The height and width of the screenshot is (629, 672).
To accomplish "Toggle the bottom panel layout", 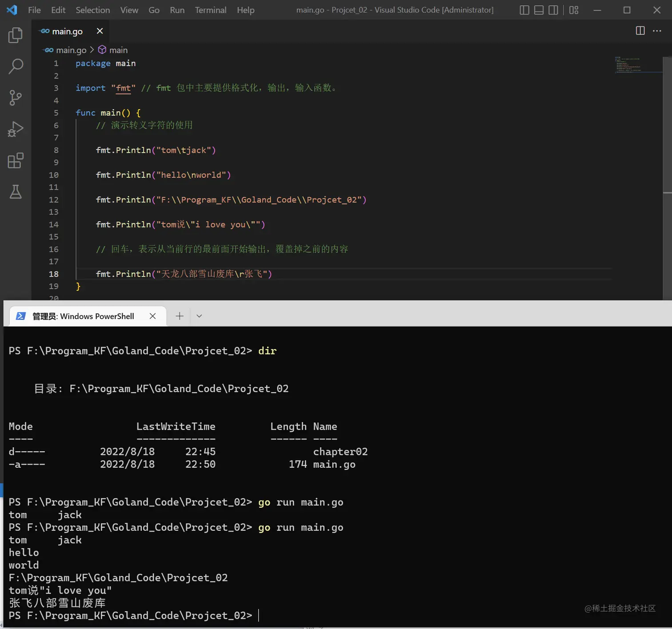I will (x=539, y=10).
